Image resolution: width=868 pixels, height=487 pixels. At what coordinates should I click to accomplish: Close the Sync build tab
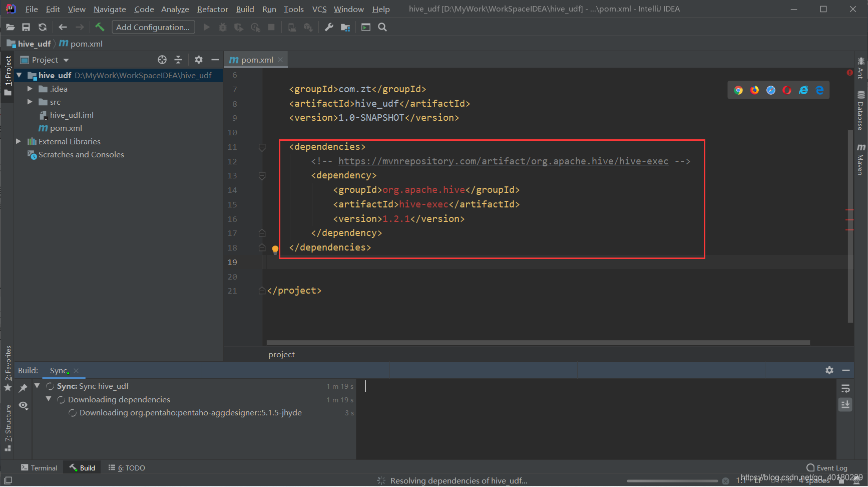(76, 371)
